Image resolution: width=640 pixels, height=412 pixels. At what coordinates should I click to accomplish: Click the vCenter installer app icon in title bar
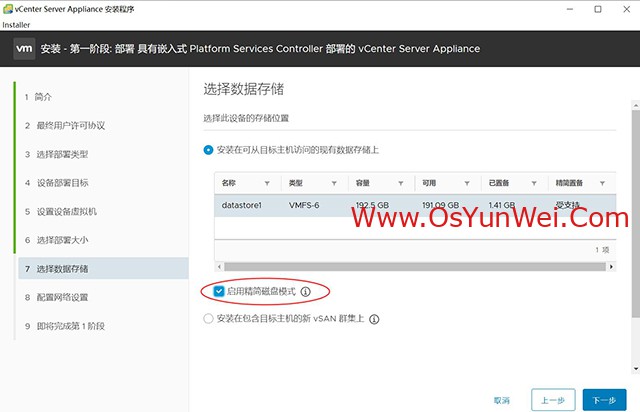click(x=8, y=9)
